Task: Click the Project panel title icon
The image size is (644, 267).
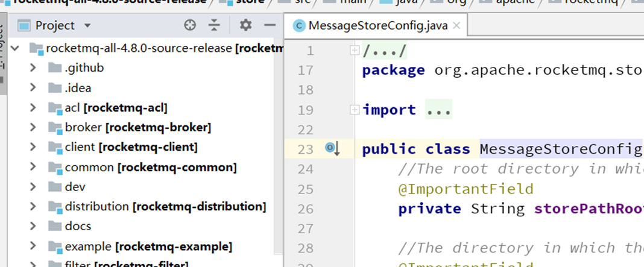Action: click(x=25, y=26)
